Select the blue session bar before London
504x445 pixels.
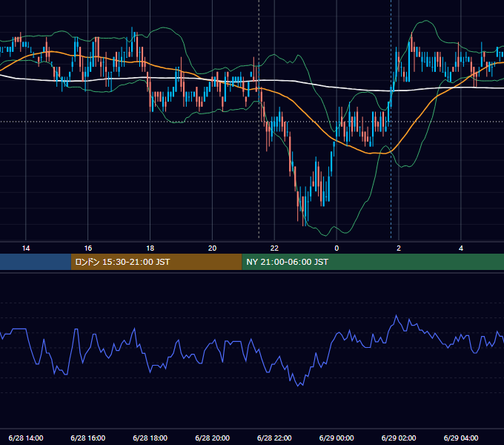(x=36, y=262)
